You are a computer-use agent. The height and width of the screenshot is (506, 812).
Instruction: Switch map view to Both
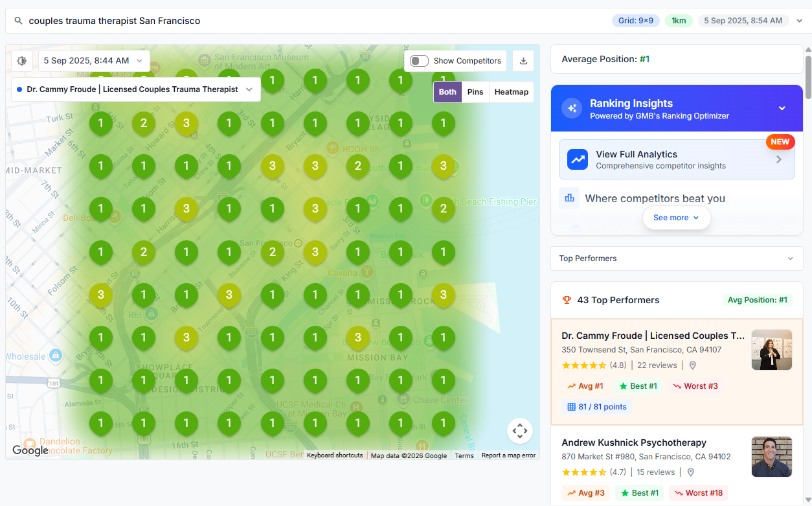(x=447, y=92)
